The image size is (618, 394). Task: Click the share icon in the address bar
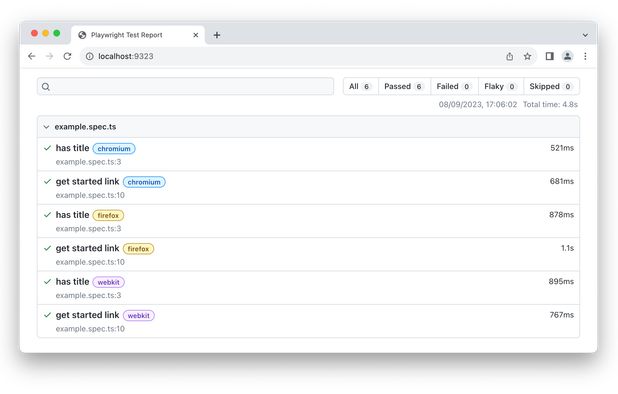coord(510,56)
